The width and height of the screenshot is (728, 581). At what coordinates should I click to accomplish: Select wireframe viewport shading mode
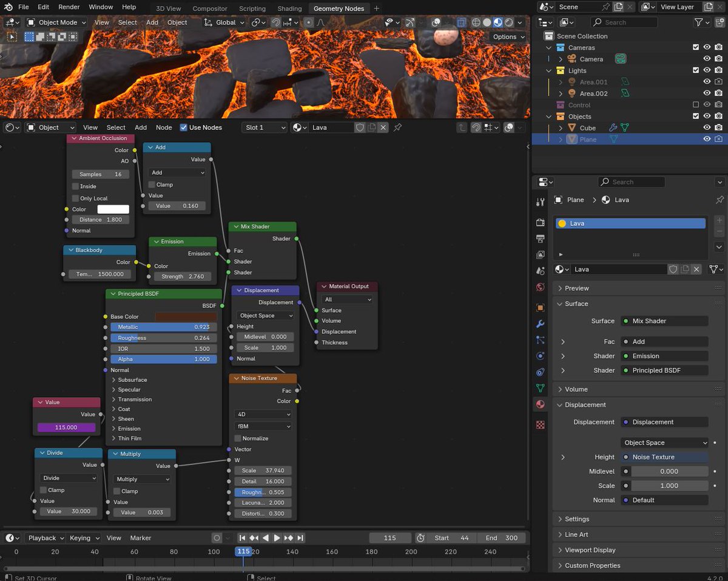point(476,22)
